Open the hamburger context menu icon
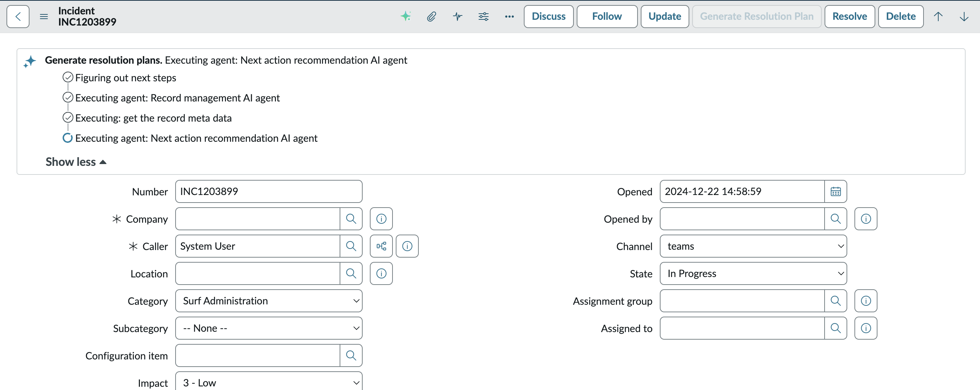This screenshot has width=980, height=390. pyautogui.click(x=44, y=16)
